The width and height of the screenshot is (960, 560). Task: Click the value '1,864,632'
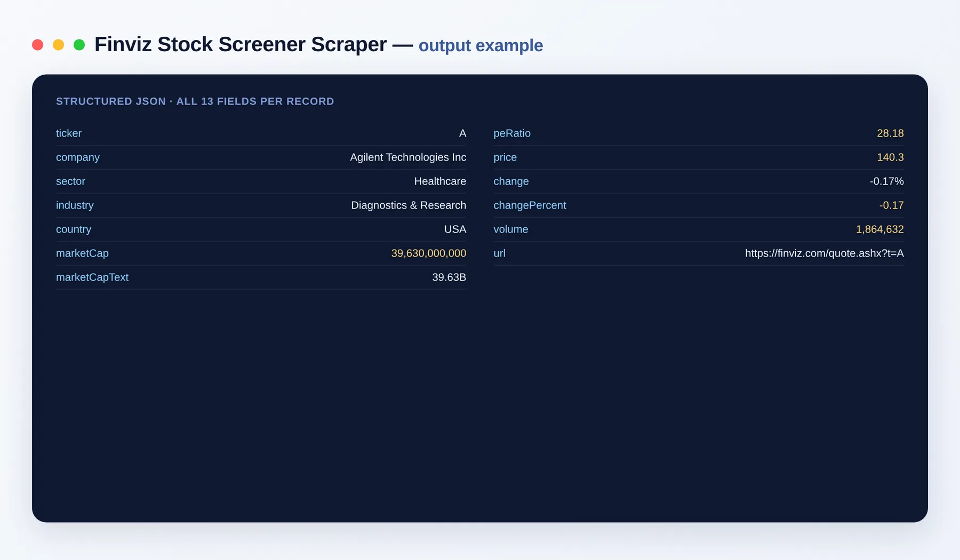(879, 229)
